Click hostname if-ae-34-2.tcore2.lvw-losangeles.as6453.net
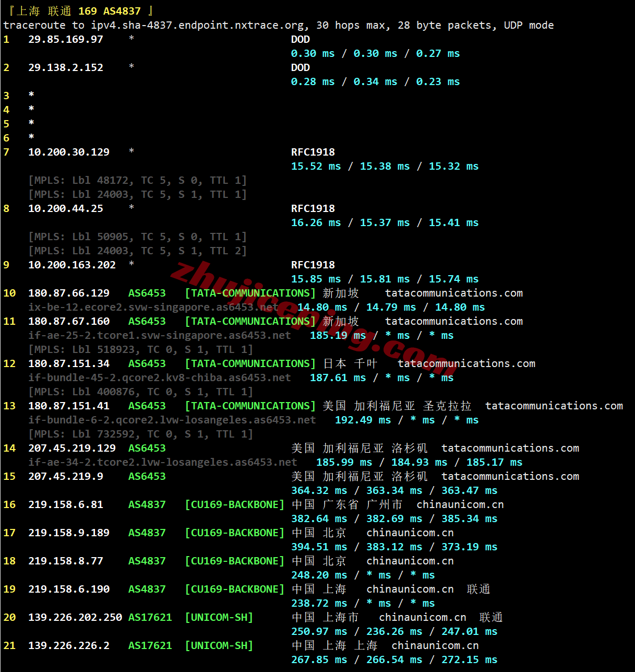The width and height of the screenshot is (635, 672). 163,462
